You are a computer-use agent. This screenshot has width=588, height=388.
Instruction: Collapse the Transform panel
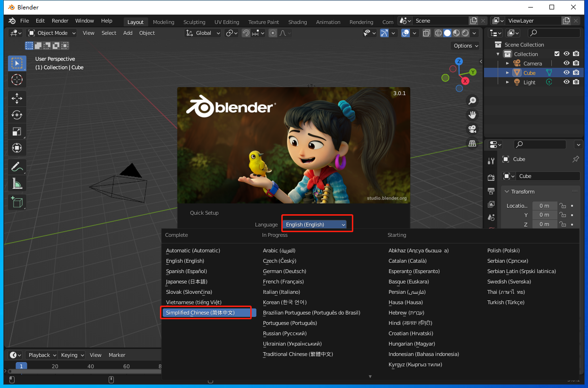(x=507, y=192)
